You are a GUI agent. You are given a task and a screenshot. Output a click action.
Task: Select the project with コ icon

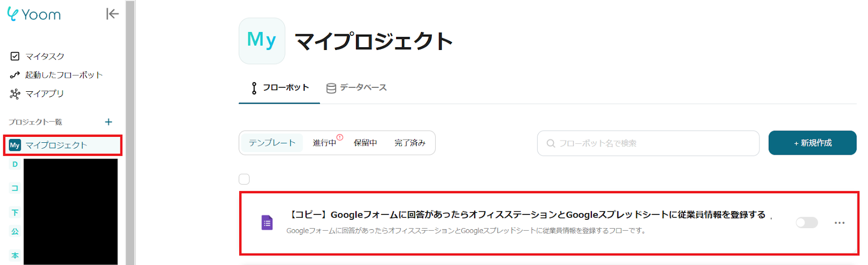(15, 188)
